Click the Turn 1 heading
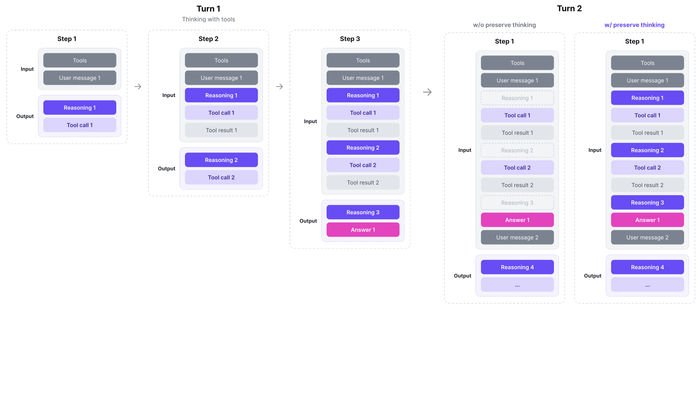The height and width of the screenshot is (394, 700). [x=208, y=8]
